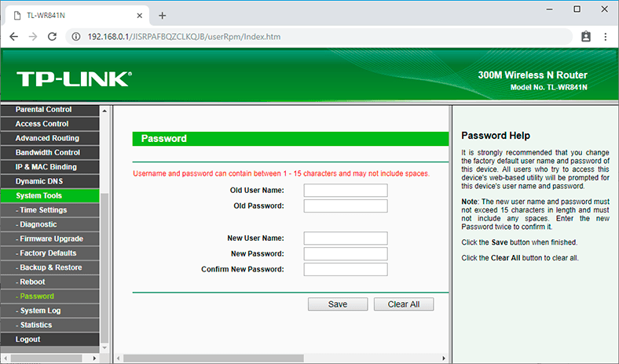This screenshot has width=619, height=364.
Task: Click the red username and password rule text
Action: click(x=281, y=173)
